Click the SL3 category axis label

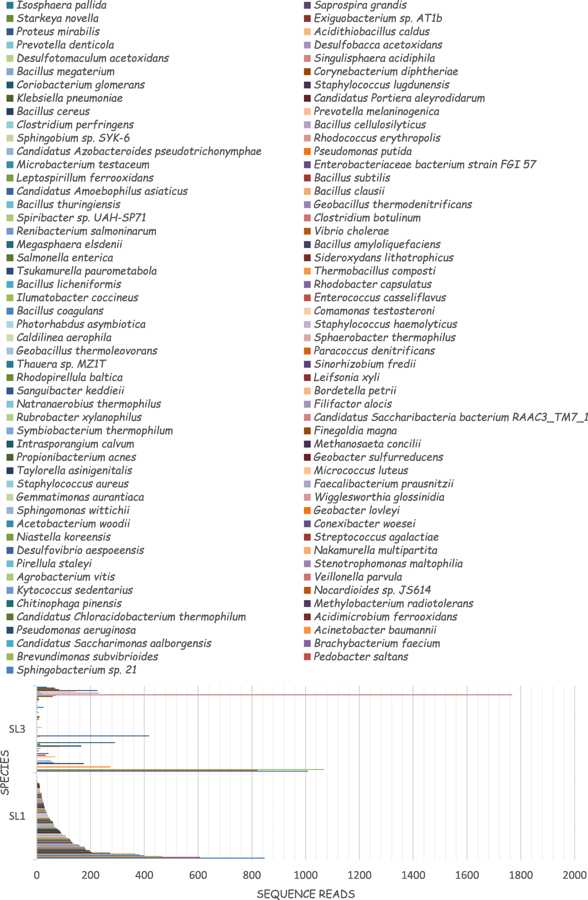click(x=17, y=729)
